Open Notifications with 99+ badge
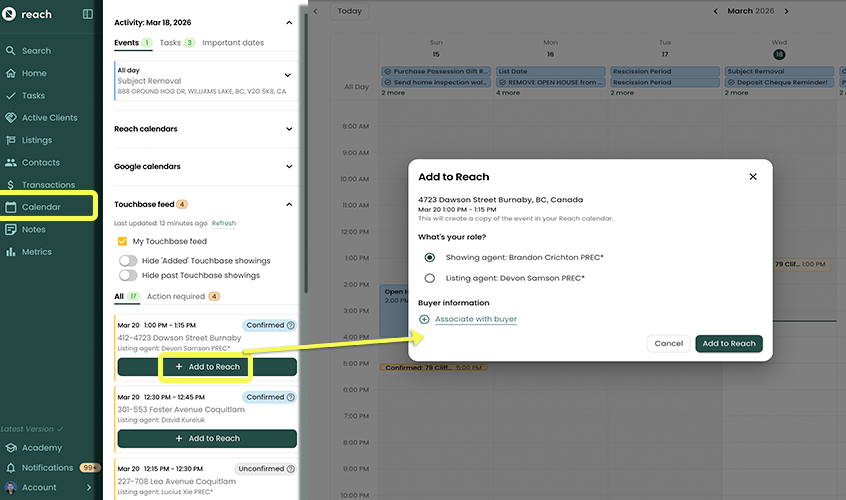This screenshot has width=846, height=500. (47, 468)
